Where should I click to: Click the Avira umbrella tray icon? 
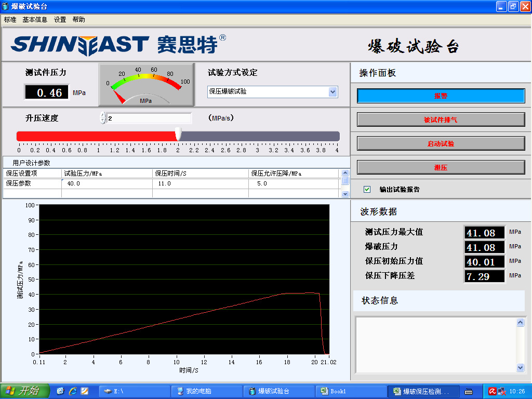pos(491,391)
